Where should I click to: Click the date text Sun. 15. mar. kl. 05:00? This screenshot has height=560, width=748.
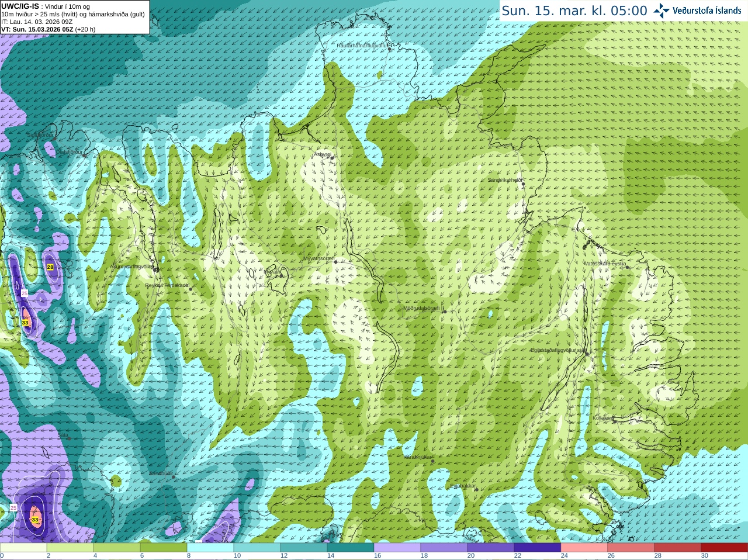pyautogui.click(x=574, y=11)
